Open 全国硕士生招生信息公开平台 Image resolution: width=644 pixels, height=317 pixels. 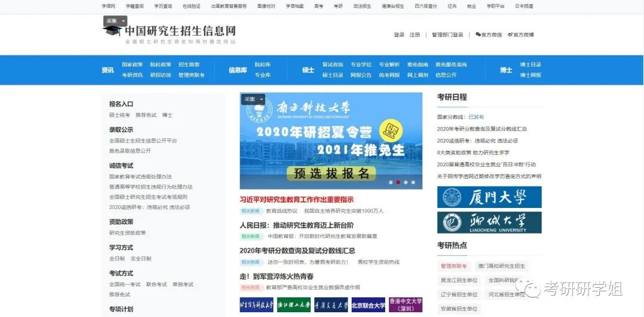pyautogui.click(x=143, y=141)
